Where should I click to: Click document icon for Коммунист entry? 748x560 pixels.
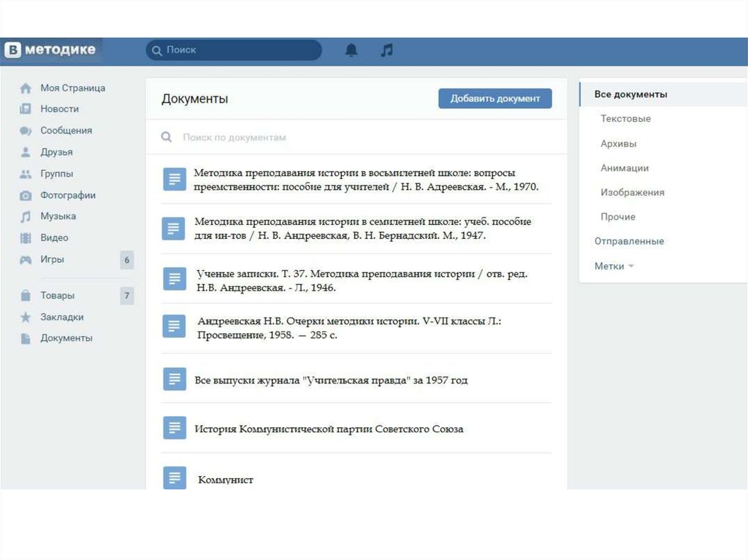175,477
